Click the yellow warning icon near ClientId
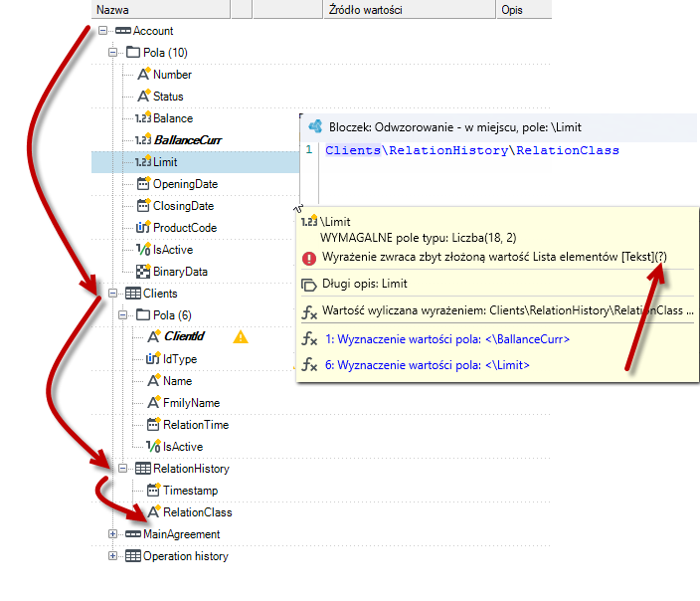 [241, 336]
